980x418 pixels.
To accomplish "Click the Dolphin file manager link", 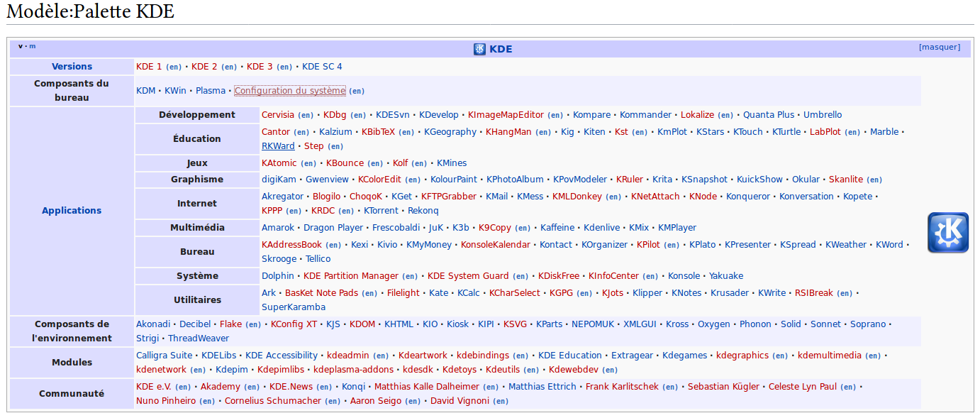I will pos(278,276).
